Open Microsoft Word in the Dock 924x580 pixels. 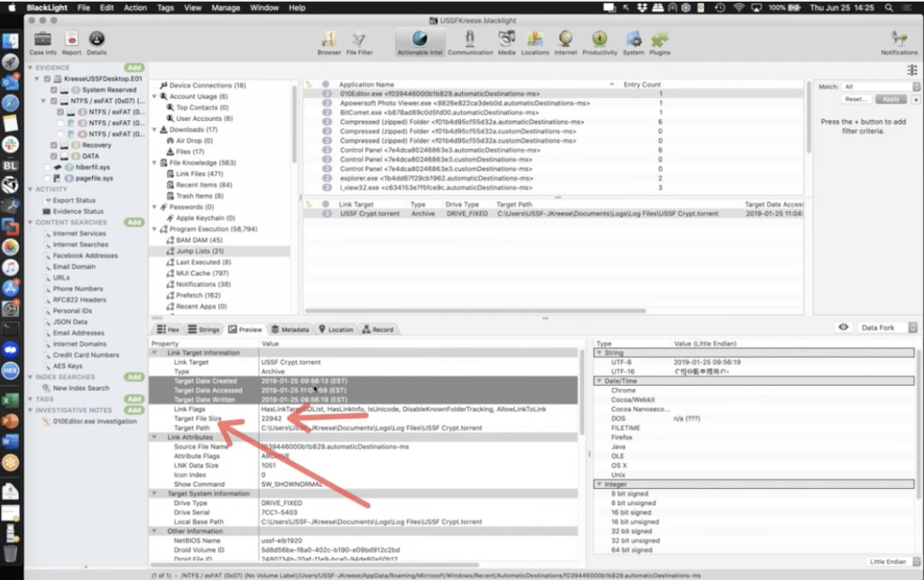(10, 441)
